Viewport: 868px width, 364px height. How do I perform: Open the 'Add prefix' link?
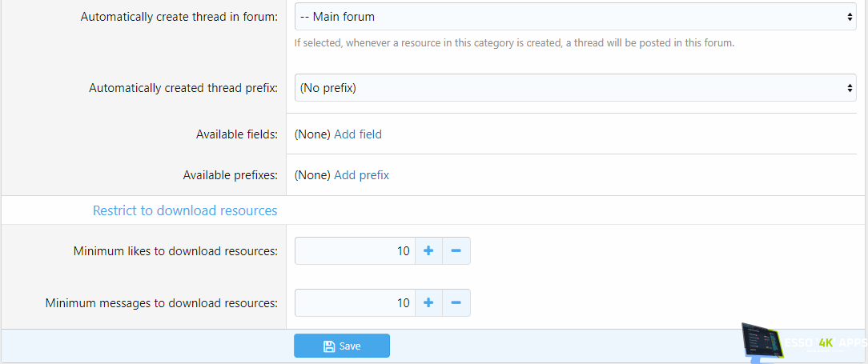[x=361, y=175]
